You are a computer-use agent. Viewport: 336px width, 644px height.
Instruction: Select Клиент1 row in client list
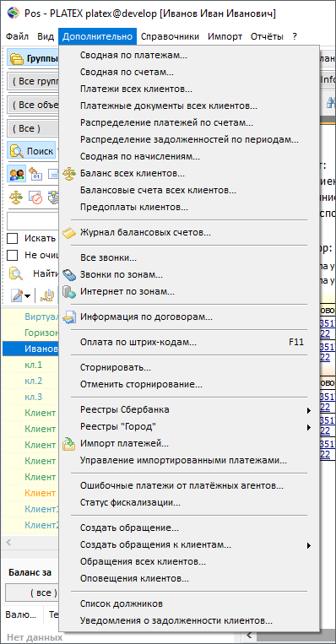tap(30, 509)
